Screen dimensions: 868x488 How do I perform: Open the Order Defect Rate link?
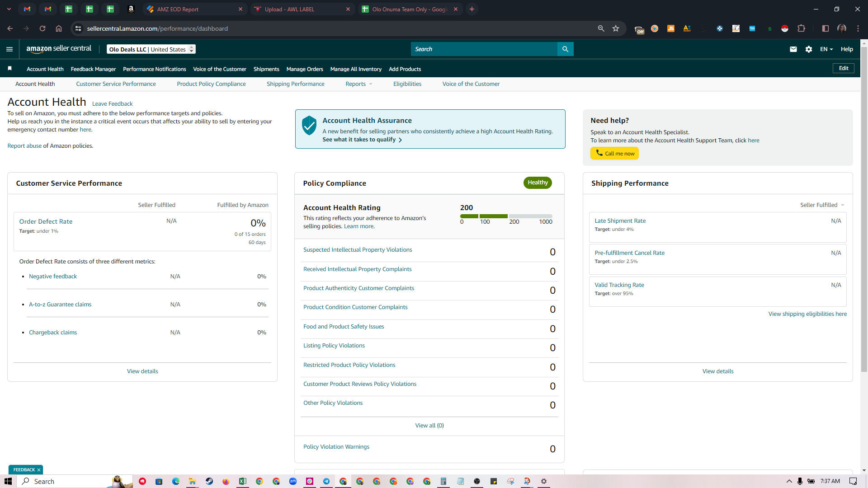(x=46, y=221)
